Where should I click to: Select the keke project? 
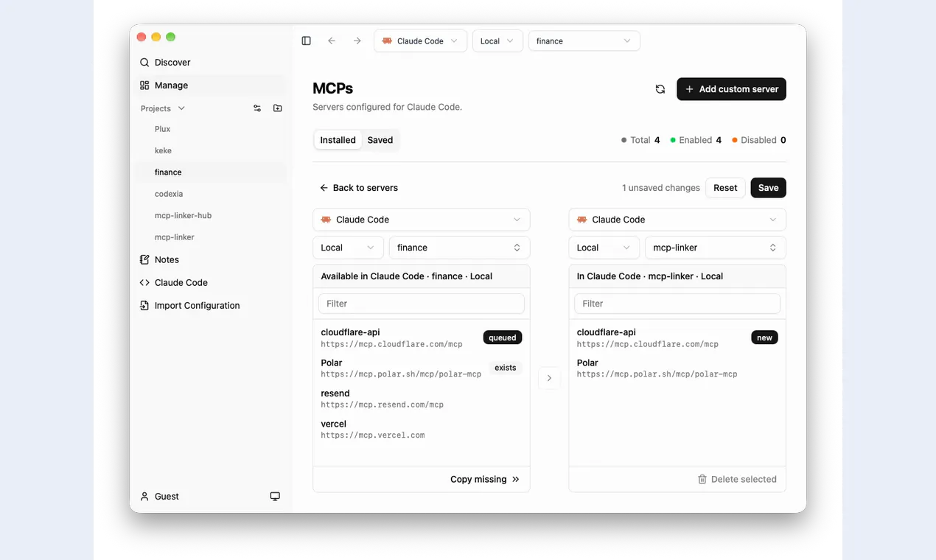[x=163, y=150]
